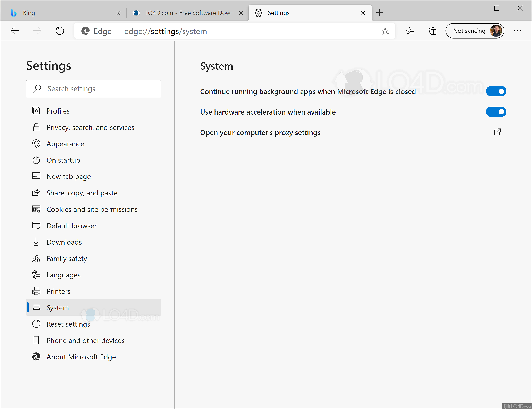Click inside the Search settings field
Viewport: 532px width, 409px height.
[94, 89]
